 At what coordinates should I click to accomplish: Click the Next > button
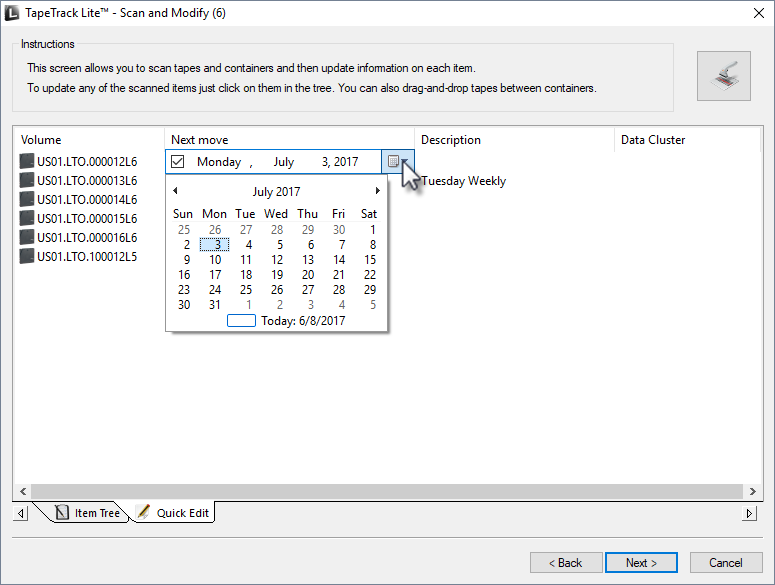point(641,563)
